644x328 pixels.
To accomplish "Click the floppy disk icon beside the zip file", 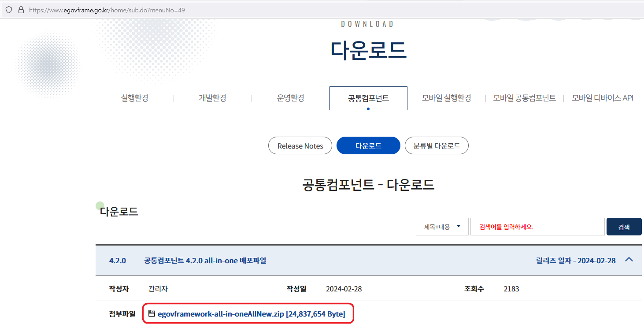I will tap(152, 313).
